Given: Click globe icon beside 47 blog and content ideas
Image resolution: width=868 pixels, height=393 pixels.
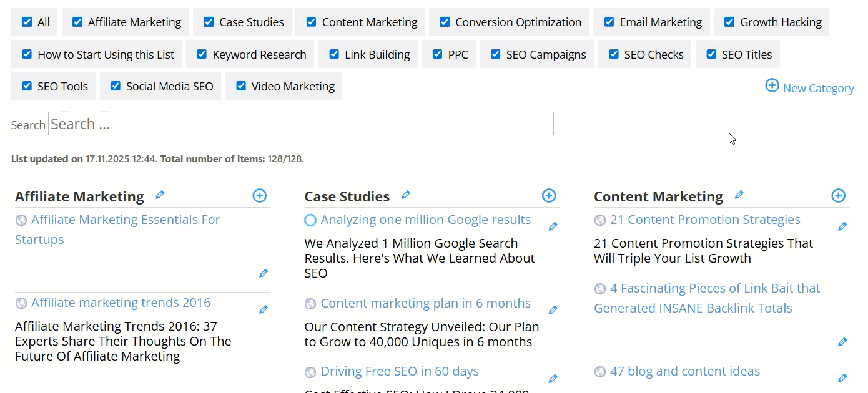Looking at the screenshot, I should [600, 372].
